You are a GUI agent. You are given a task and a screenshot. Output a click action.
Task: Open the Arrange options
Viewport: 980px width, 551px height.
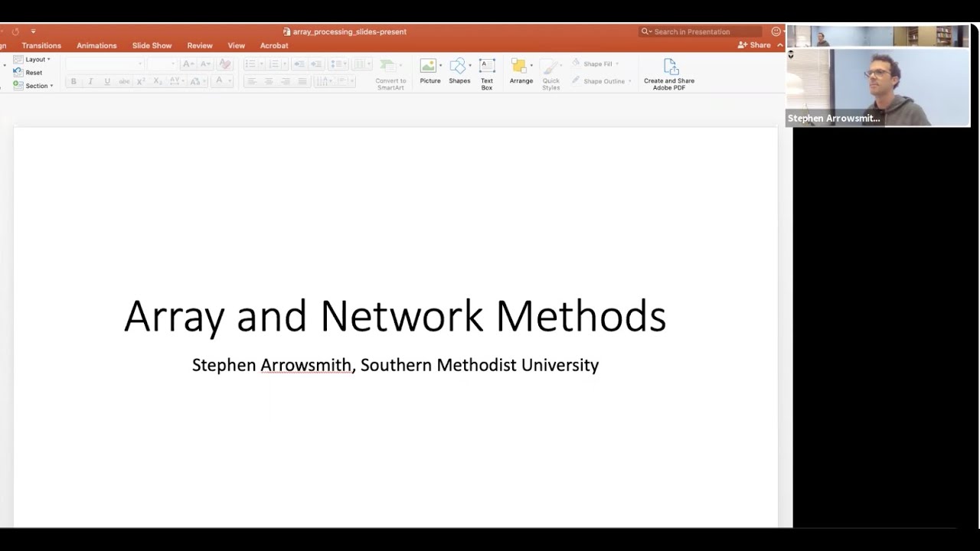[x=521, y=71]
